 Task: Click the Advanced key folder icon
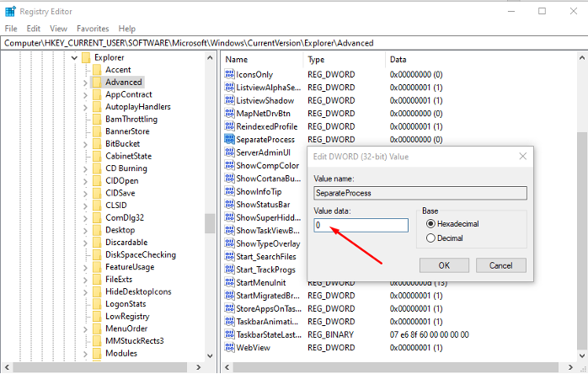tap(97, 82)
